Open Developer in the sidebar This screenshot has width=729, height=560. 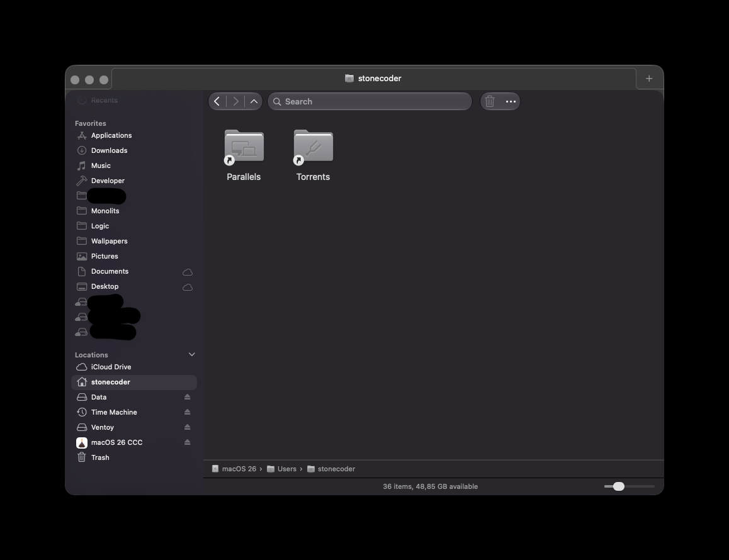point(134,181)
